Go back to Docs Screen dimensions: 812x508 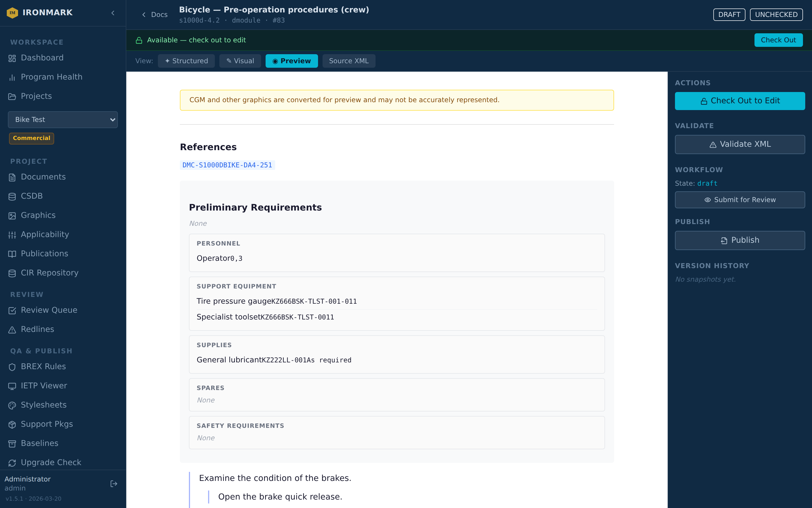click(155, 14)
